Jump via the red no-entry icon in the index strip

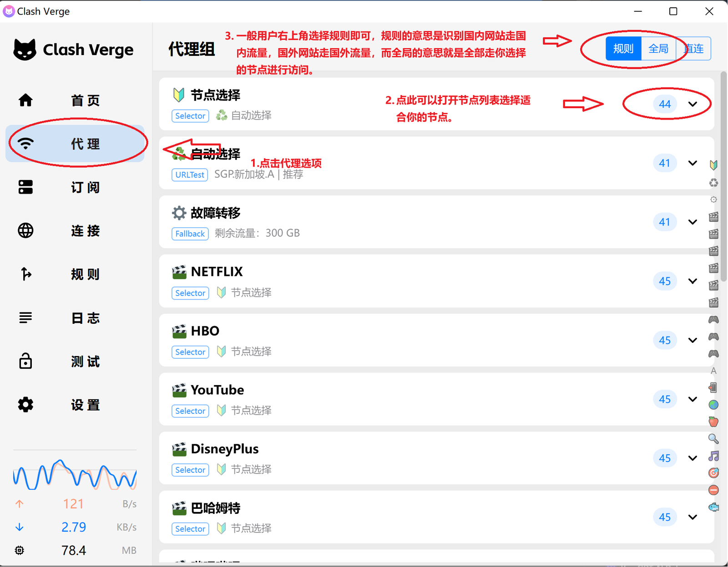pos(713,490)
